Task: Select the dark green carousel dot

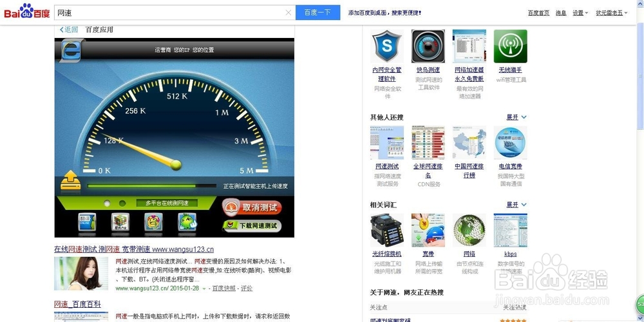Action: tap(122, 204)
